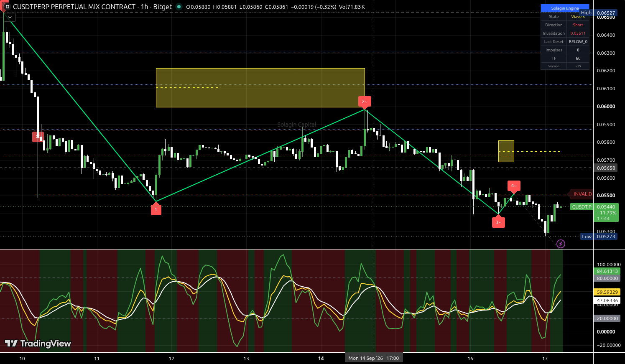Image resolution: width=625 pixels, height=364 pixels.
Task: Click the 20.00000 lower band label
Action: 607,318
